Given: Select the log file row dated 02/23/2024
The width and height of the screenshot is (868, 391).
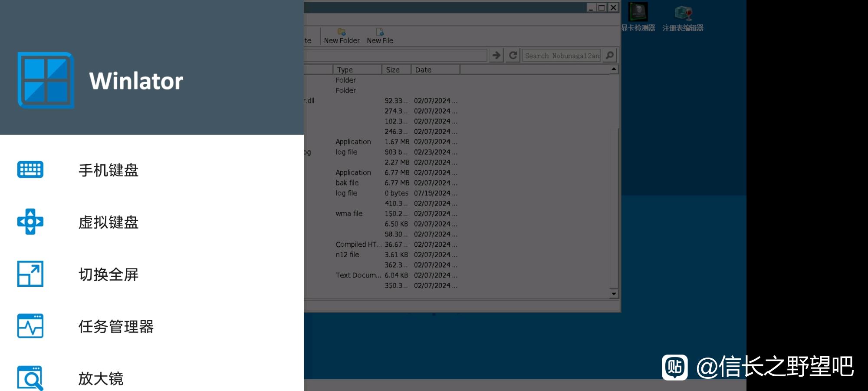Looking at the screenshot, I should (457, 152).
